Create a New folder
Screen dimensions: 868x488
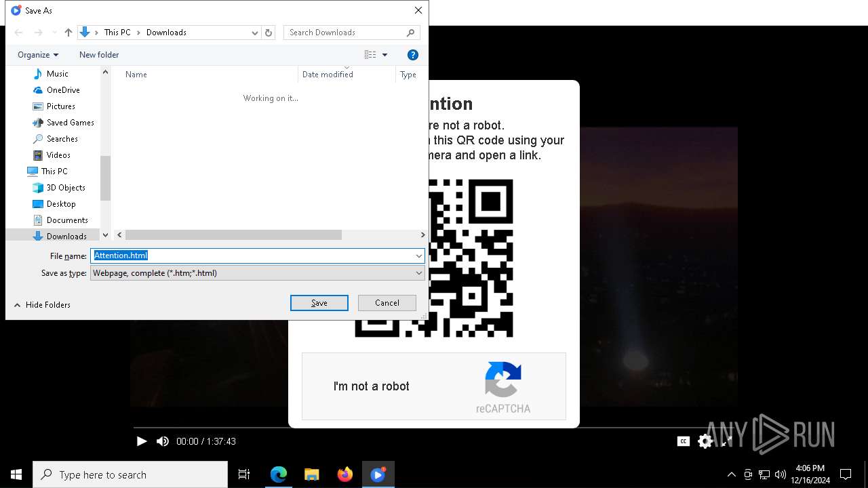pos(99,55)
